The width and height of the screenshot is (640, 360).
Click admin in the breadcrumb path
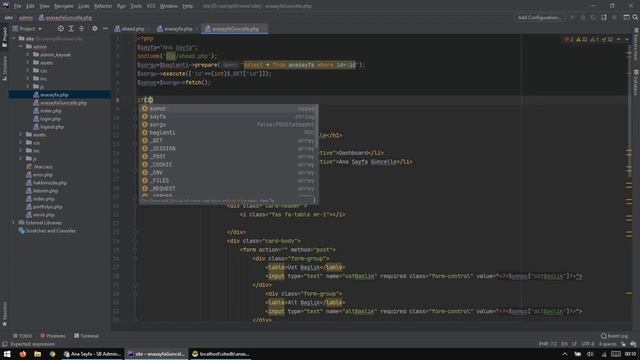click(x=26, y=18)
